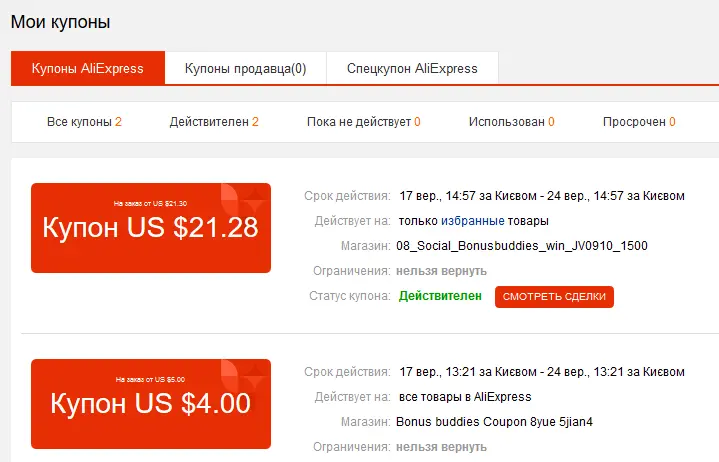View Просрочен coupons filter
Image resolution: width=719 pixels, height=462 pixels.
pos(639,122)
